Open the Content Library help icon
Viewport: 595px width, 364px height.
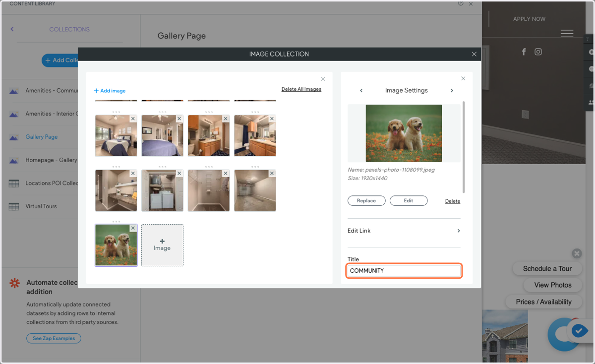461,3
